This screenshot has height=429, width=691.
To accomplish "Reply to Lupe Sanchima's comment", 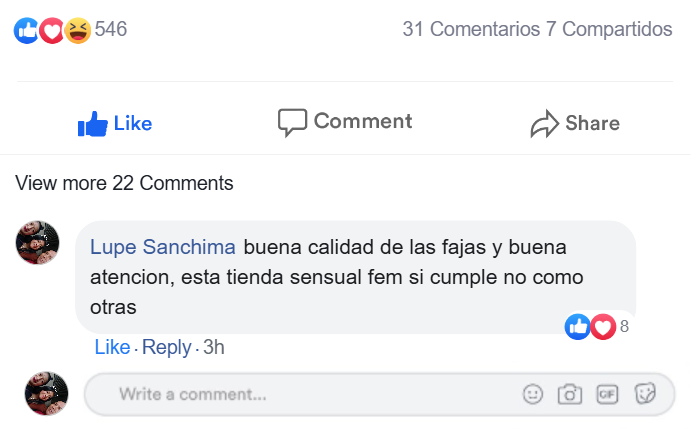I will click(166, 347).
